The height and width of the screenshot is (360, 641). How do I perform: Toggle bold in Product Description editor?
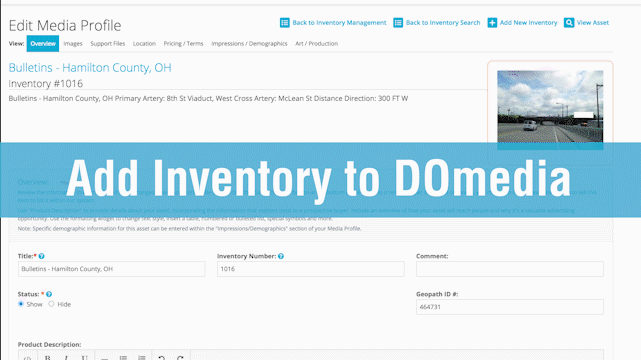[x=47, y=358]
